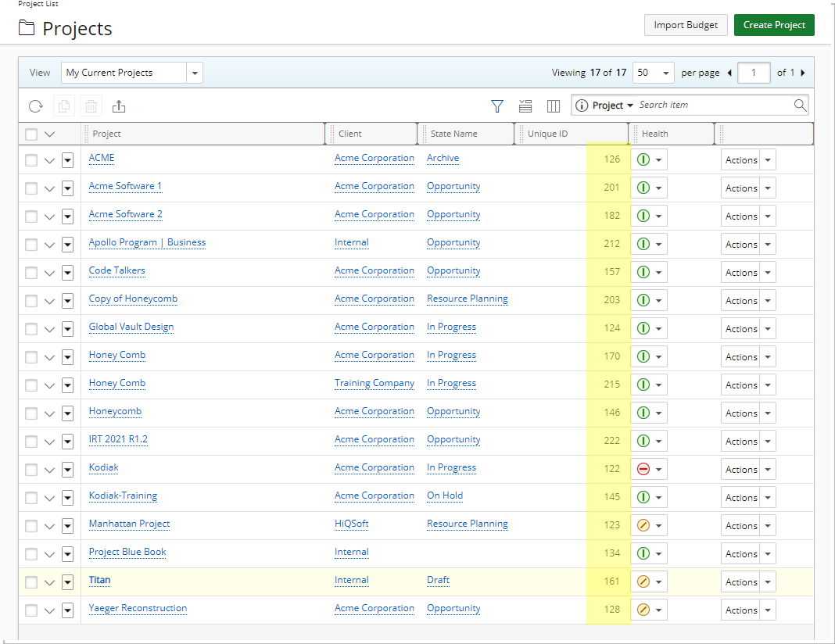Viewport: 835px width, 644px height.
Task: Click green health icon for Global Vault Design
Action: pyautogui.click(x=643, y=328)
